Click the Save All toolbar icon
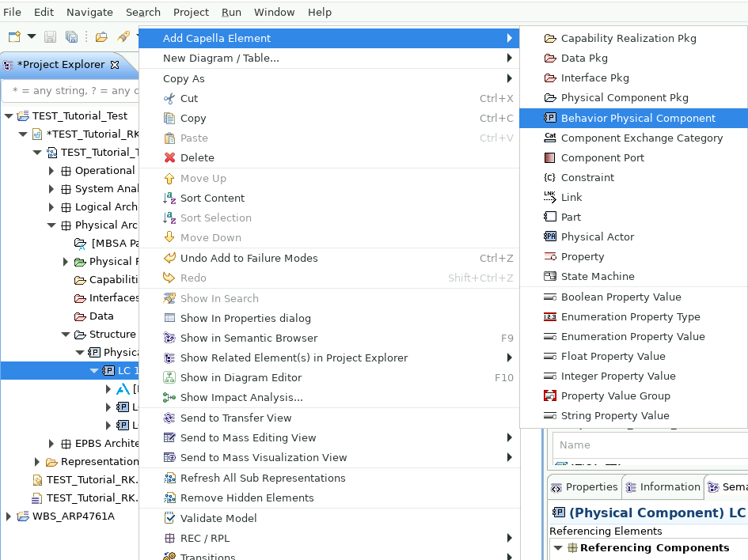The width and height of the screenshot is (748, 560). 71,36
